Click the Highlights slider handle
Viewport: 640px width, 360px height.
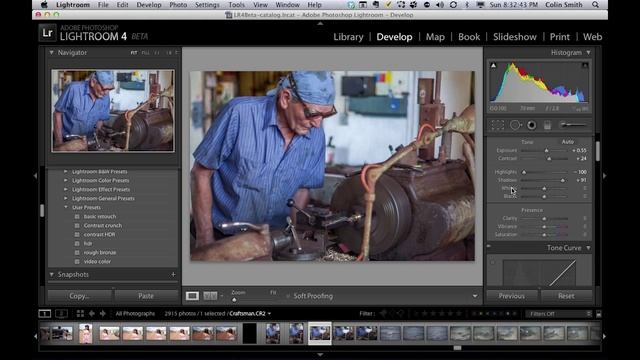pyautogui.click(x=524, y=172)
